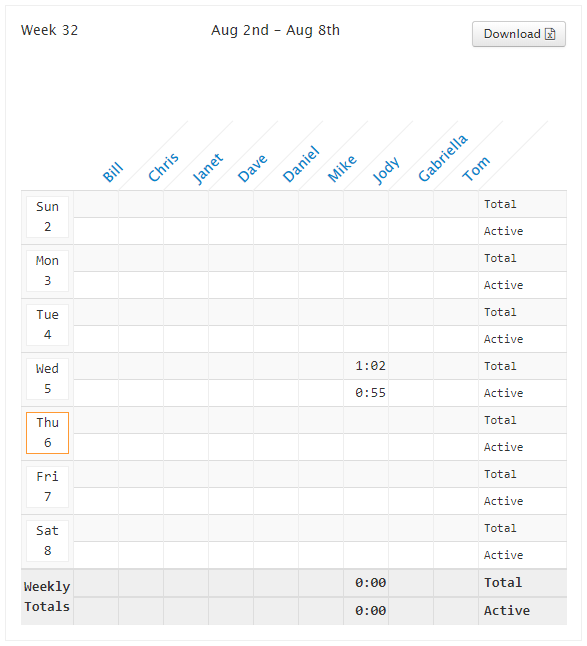This screenshot has width=587, height=646.
Task: Select the Sat 8 day box
Action: pos(47,541)
